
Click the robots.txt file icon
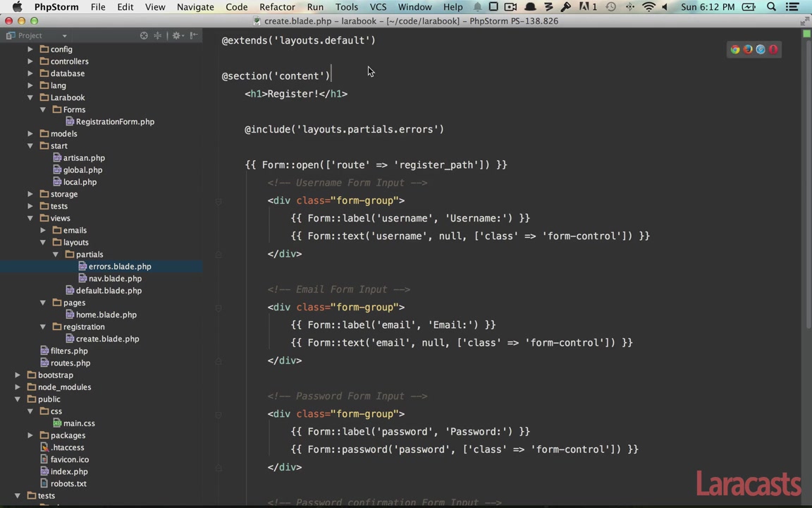point(44,483)
